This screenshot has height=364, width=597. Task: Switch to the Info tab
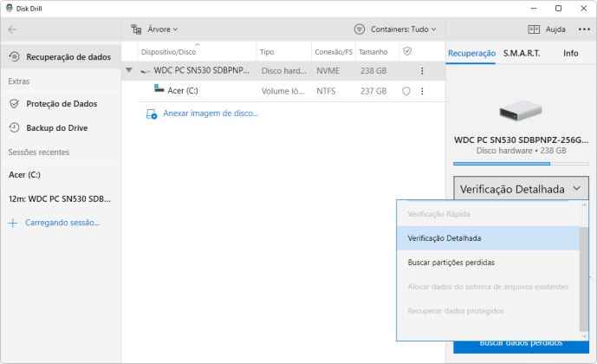coord(571,54)
